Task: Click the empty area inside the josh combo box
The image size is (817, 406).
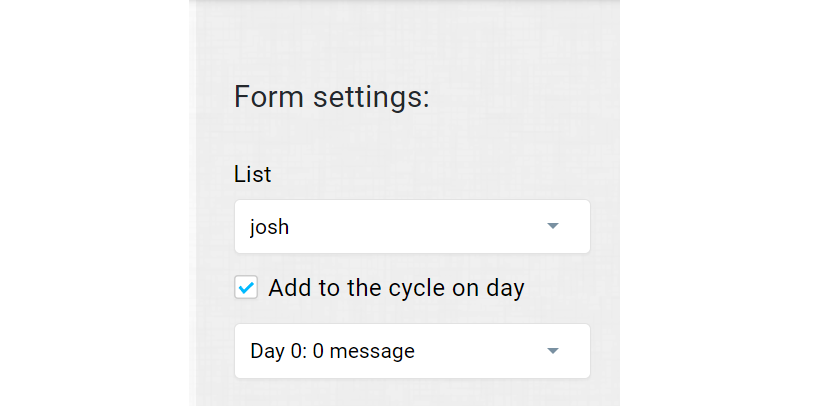Action: [x=420, y=227]
